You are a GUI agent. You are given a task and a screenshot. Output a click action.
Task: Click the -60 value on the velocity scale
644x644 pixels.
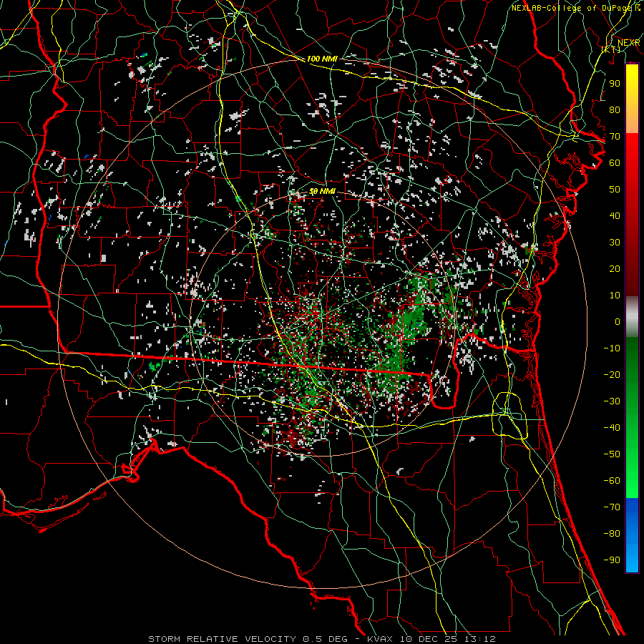(612, 481)
